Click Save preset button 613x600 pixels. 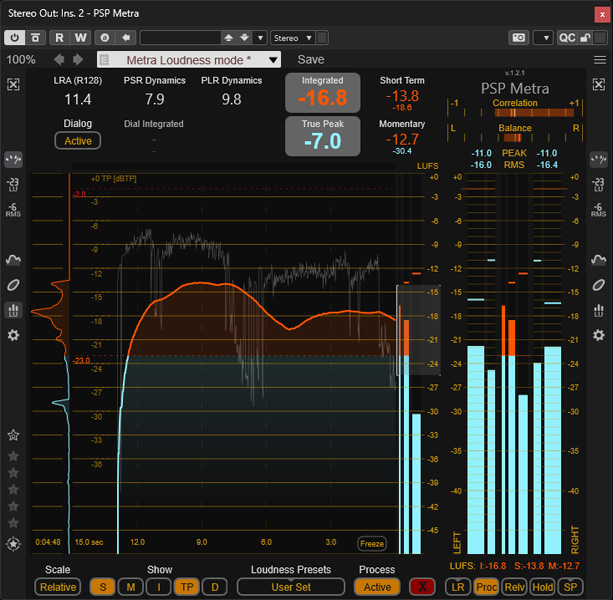point(311,59)
